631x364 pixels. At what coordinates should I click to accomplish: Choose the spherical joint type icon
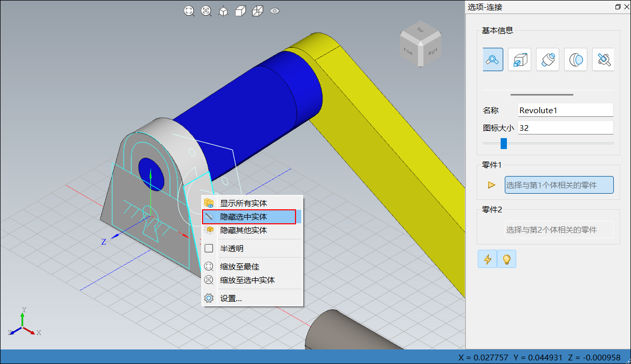(575, 60)
